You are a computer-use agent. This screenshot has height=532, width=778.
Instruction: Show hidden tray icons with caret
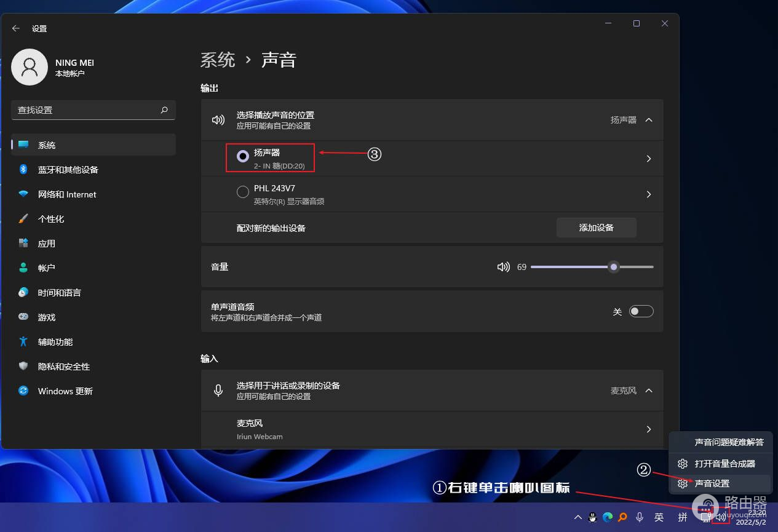pos(578,517)
